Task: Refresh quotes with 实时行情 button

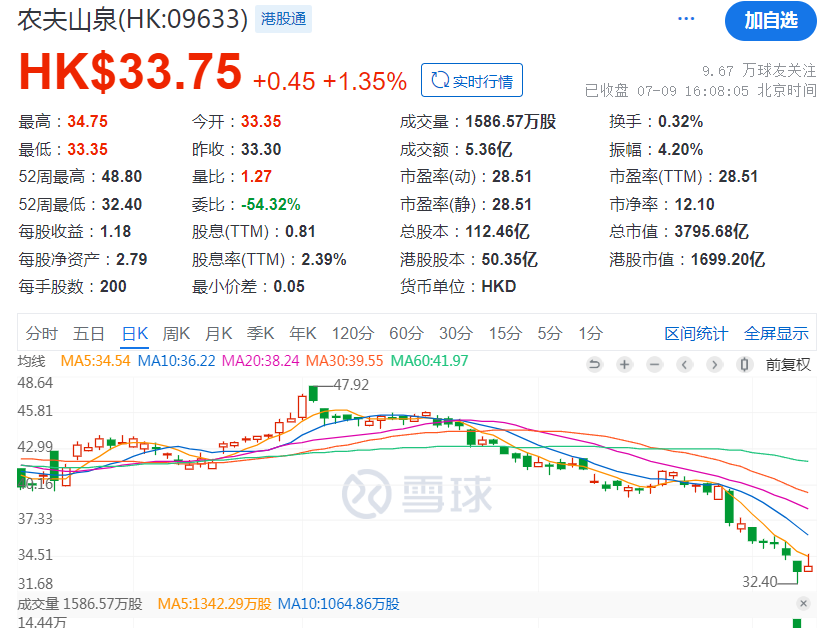Action: pyautogui.click(x=472, y=80)
